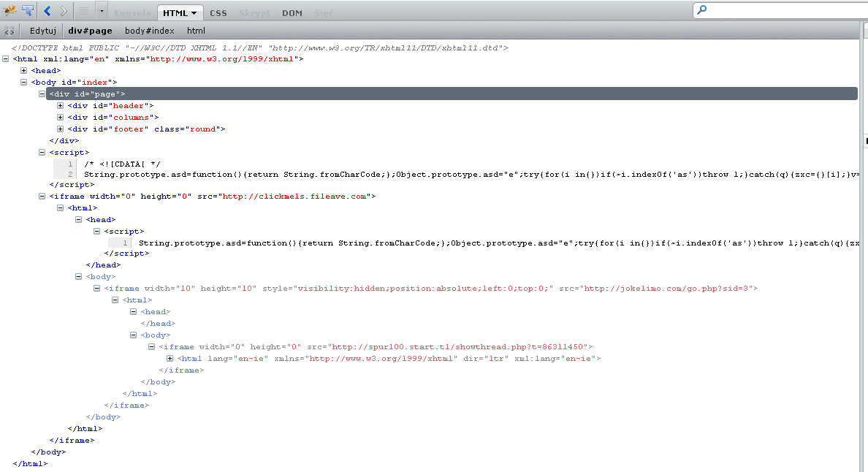Image resolution: width=868 pixels, height=472 pixels.
Task: Collapse the html xml:lang="en" root node
Action: [x=6, y=58]
